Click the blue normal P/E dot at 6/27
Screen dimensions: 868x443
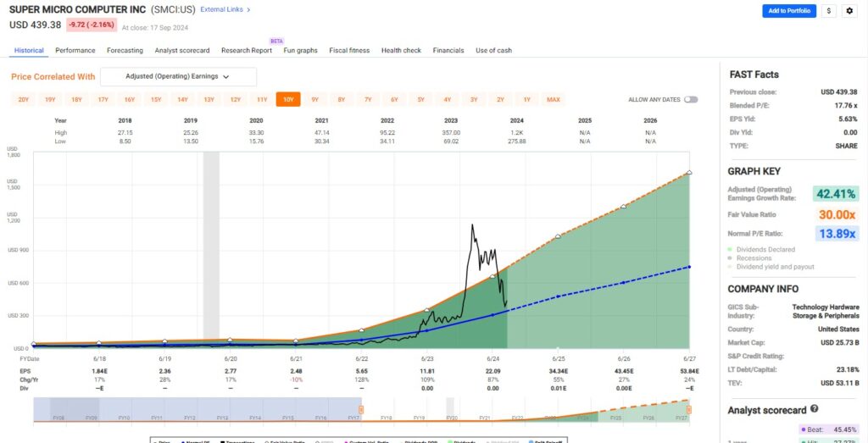click(689, 267)
